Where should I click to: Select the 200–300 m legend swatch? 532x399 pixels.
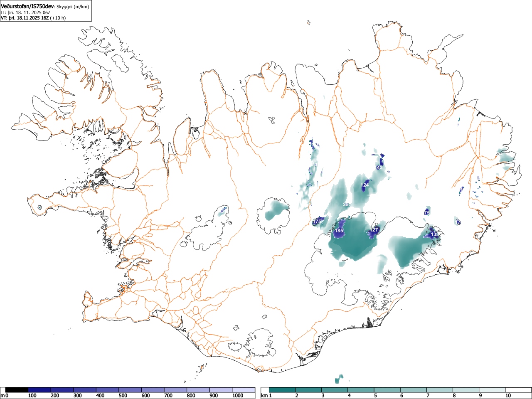point(62,390)
